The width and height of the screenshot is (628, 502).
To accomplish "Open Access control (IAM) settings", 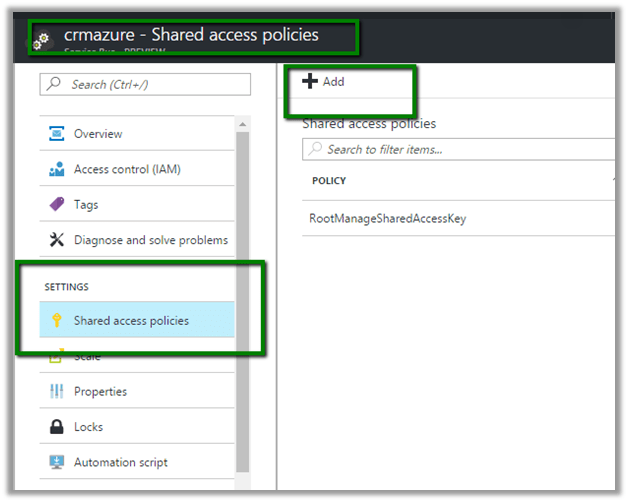I will (x=127, y=170).
